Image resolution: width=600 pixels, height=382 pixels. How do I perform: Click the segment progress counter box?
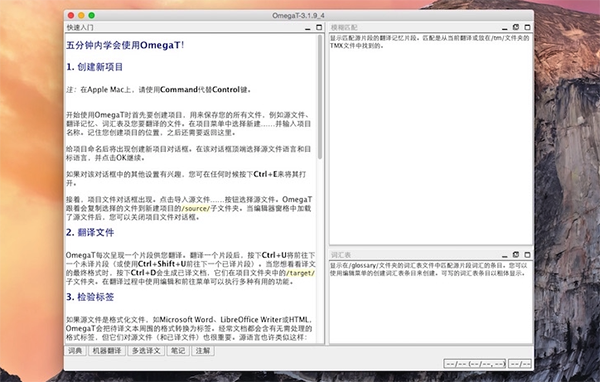(474, 364)
